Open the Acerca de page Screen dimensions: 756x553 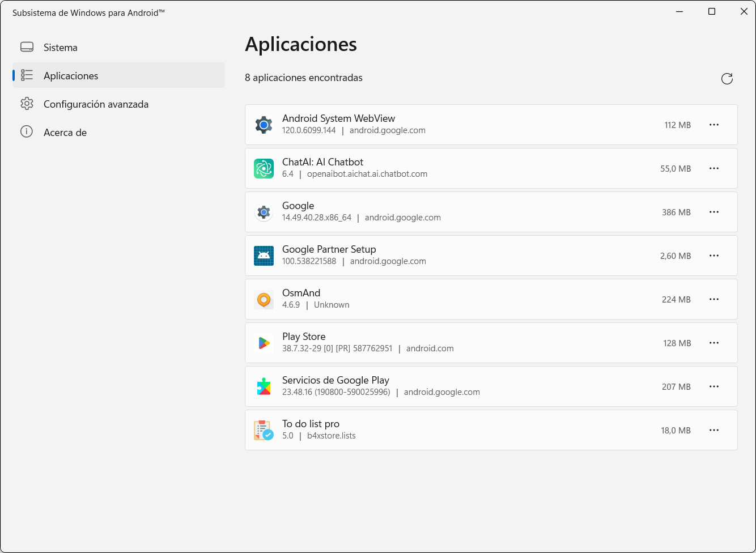click(x=65, y=133)
